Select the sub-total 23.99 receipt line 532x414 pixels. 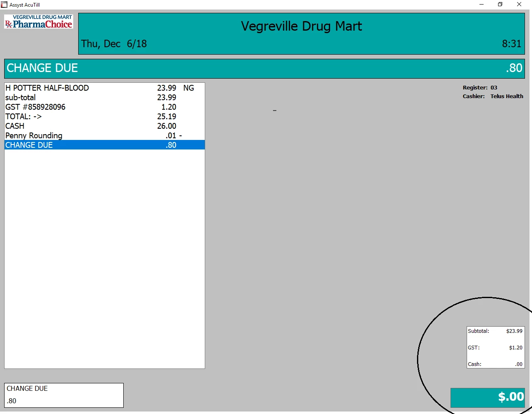(x=105, y=97)
